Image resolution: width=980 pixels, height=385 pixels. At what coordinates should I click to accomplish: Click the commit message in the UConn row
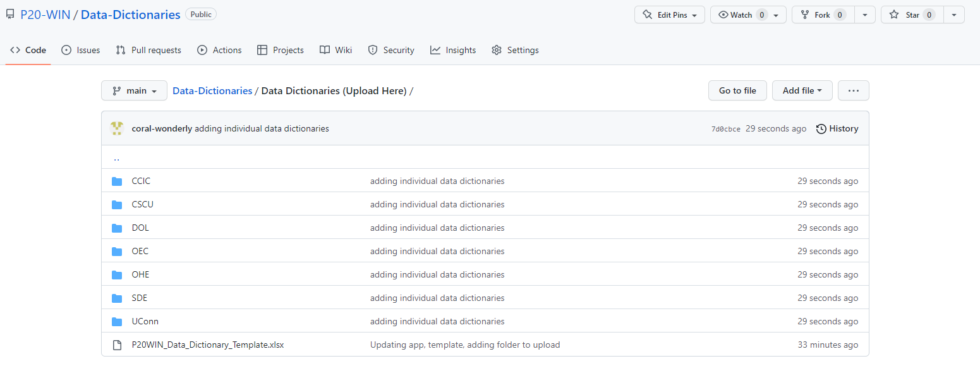click(437, 321)
